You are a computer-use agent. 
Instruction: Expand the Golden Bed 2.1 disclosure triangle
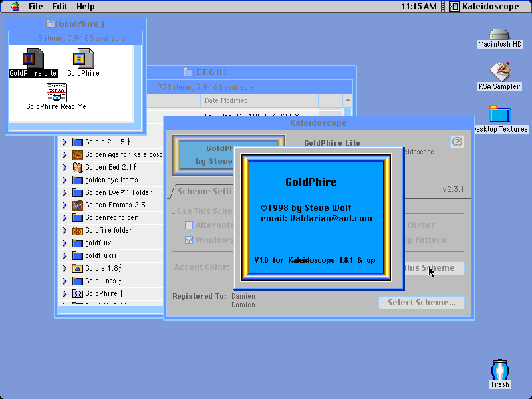tap(65, 168)
